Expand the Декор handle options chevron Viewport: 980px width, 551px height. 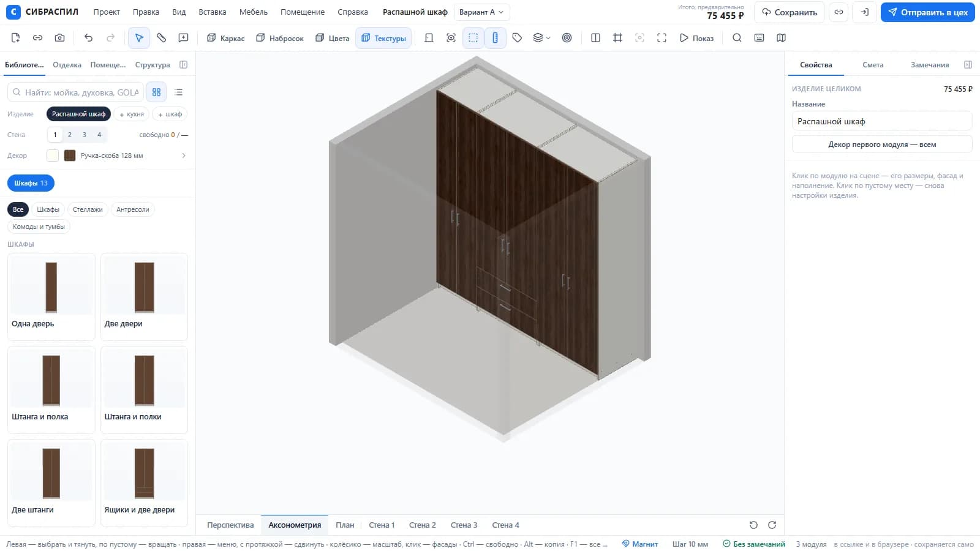pos(184,156)
